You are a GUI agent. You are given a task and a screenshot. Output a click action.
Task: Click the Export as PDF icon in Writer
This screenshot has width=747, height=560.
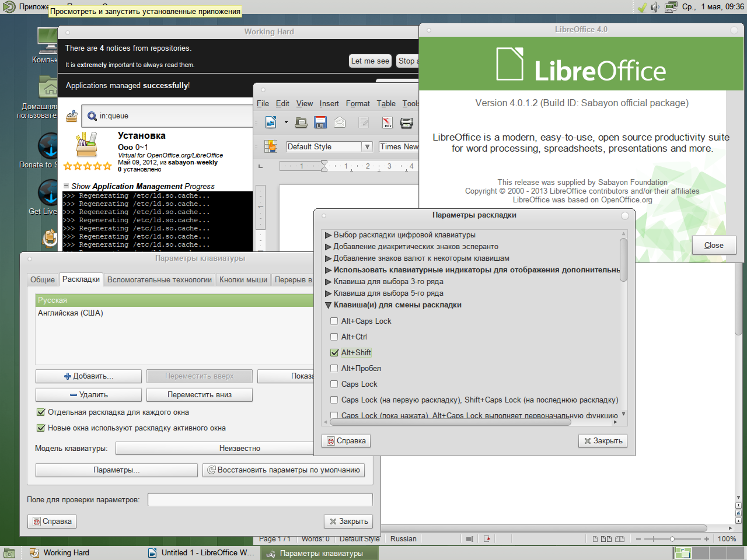point(388,123)
